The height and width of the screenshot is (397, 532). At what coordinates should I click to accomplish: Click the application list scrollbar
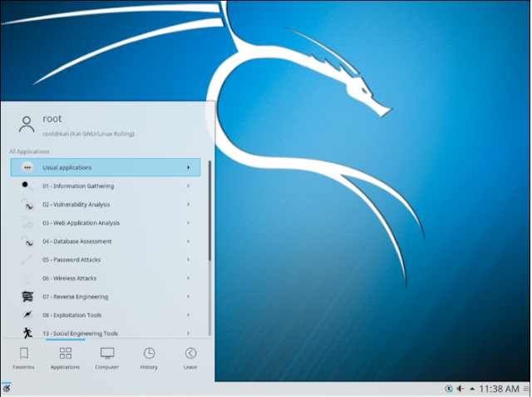(x=210, y=211)
